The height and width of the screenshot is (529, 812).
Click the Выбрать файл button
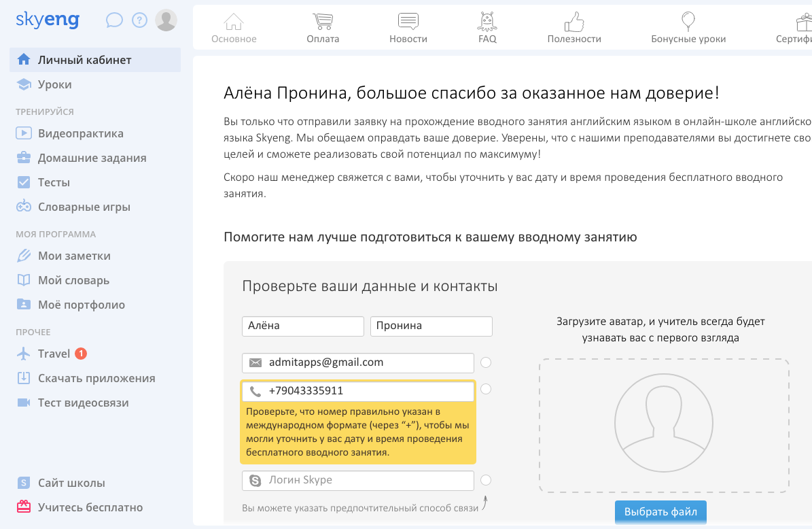(x=660, y=512)
